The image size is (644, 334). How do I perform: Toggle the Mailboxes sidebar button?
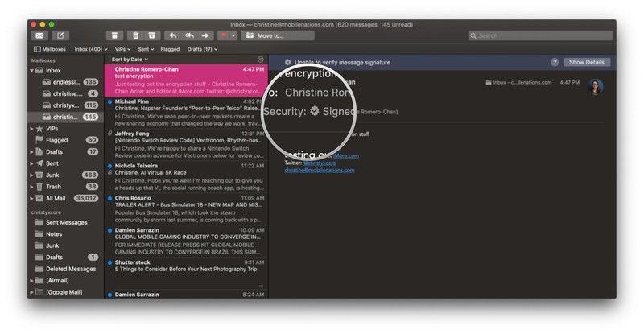coord(50,49)
